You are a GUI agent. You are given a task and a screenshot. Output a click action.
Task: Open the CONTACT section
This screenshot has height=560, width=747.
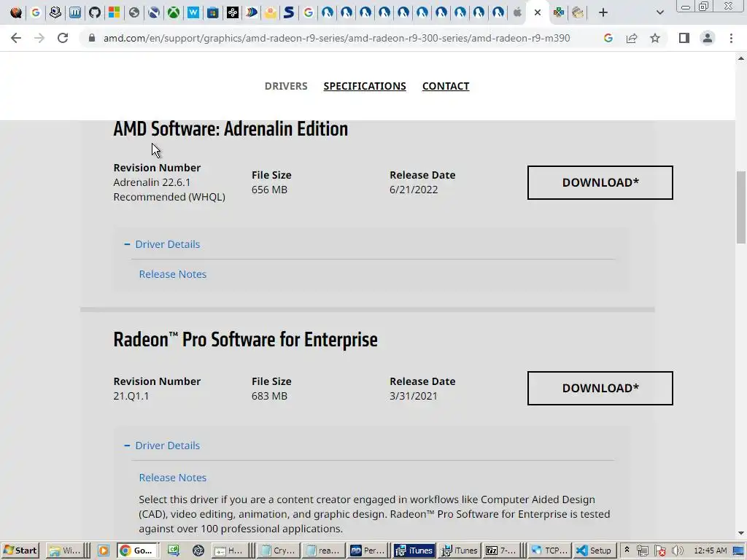click(446, 86)
